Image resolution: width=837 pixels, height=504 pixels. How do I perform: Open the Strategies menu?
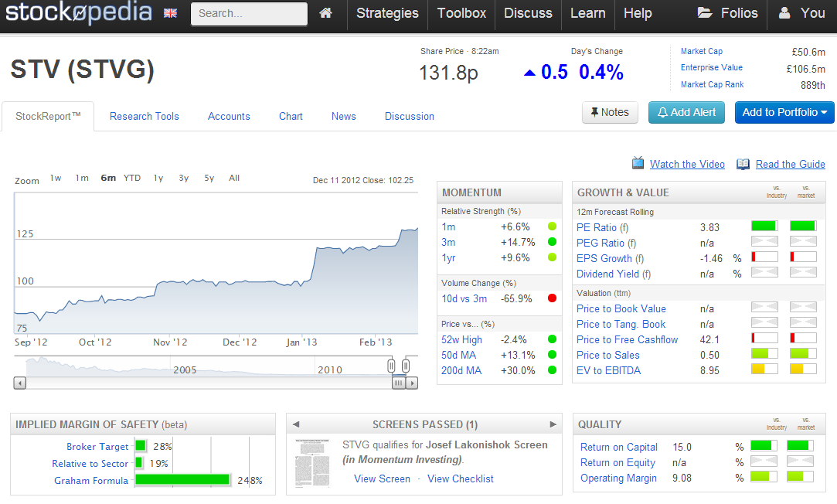[387, 13]
